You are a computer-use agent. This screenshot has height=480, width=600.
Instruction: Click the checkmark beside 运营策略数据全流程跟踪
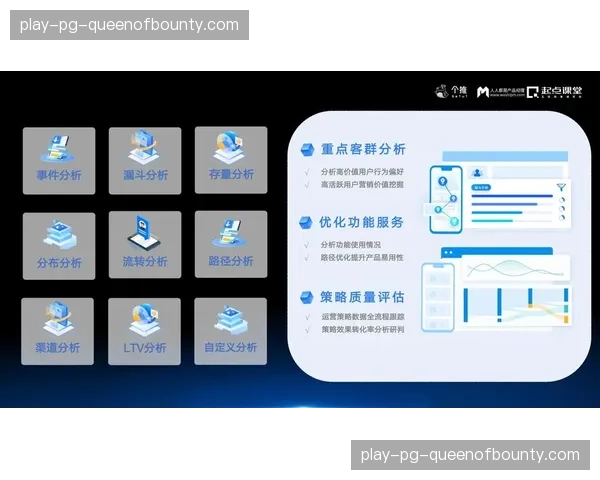click(x=307, y=317)
